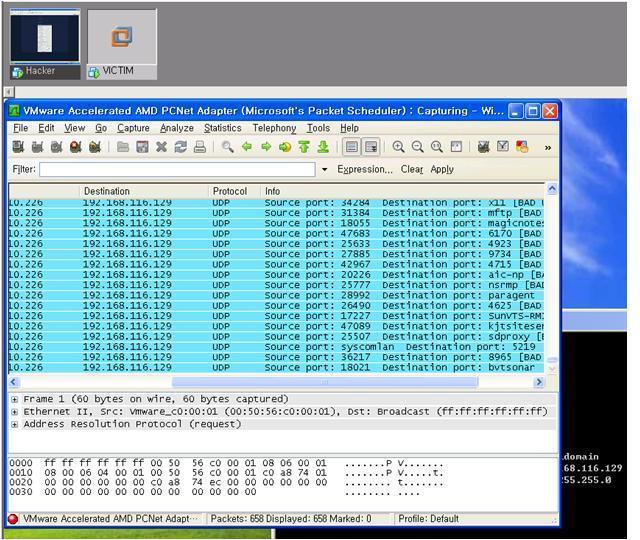Toggle packet list colorize button
This screenshot has width=640, height=540.
tap(352, 147)
